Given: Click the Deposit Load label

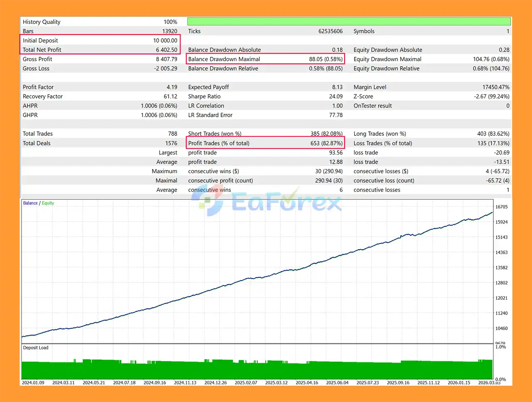Looking at the screenshot, I should pos(35,348).
